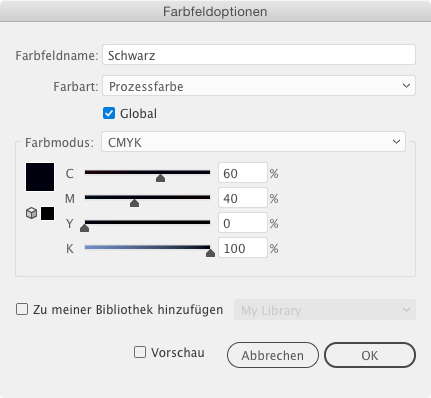Enable the Vorschau preview checkbox
The image size is (431, 398).
(140, 352)
